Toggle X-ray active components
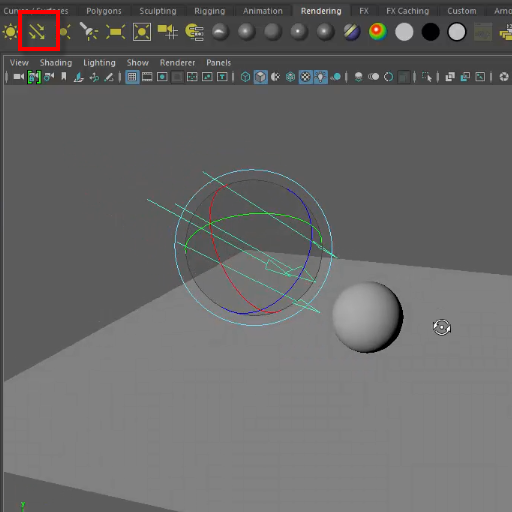Image resolution: width=512 pixels, height=512 pixels. click(x=465, y=77)
